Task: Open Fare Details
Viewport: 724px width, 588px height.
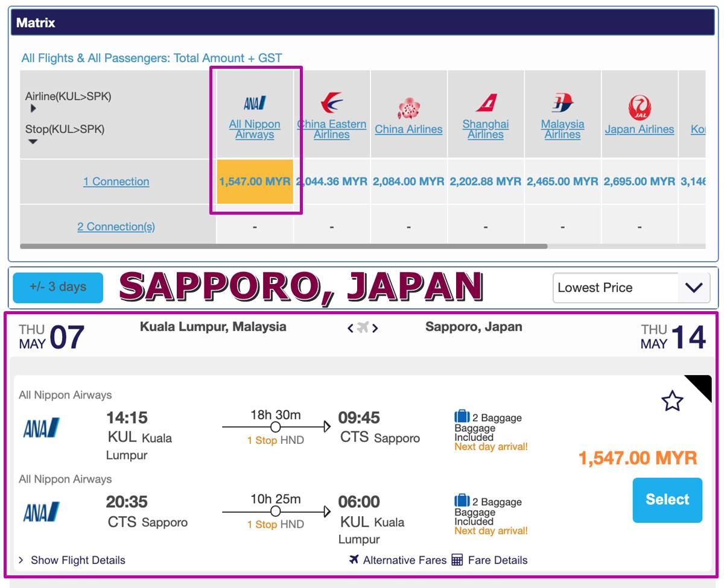Action: coord(497,560)
